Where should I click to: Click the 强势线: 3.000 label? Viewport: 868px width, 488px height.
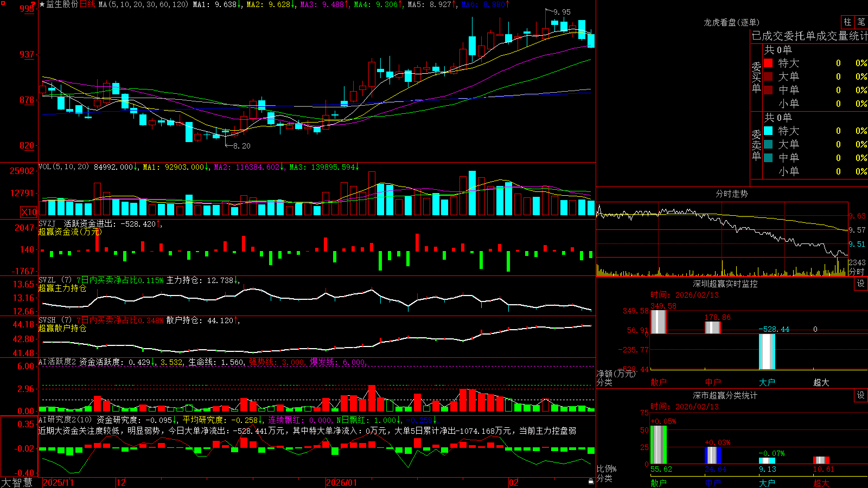(277, 362)
